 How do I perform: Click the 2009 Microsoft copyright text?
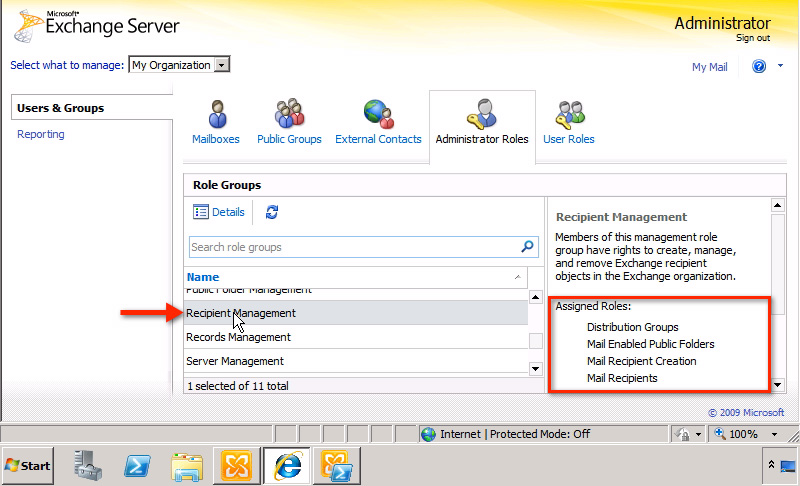746,413
